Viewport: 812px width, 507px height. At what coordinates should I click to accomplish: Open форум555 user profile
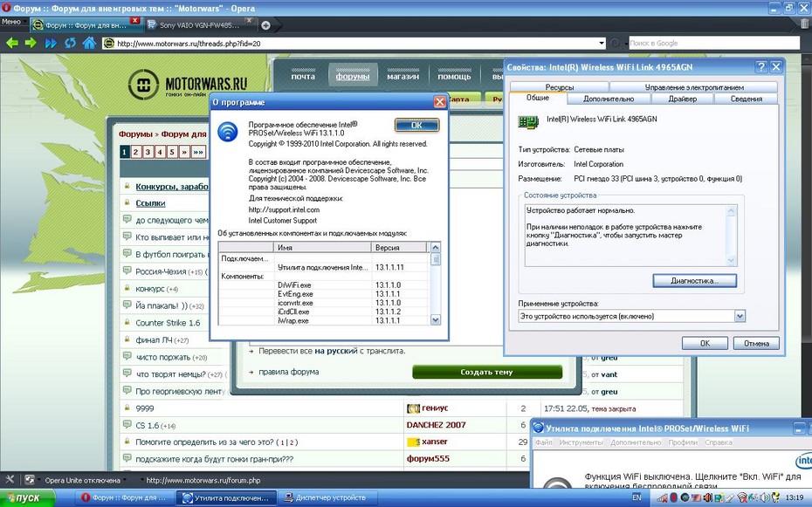point(428,459)
